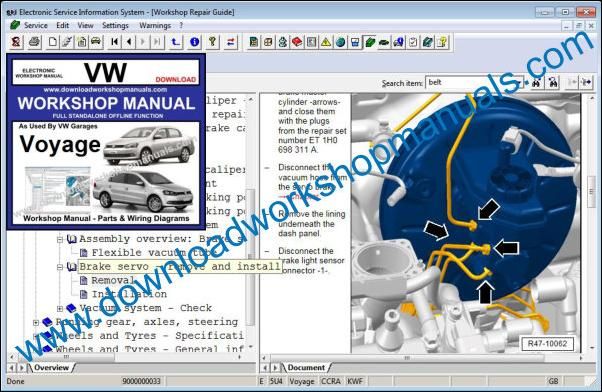Select Vacuum system - Check tree entry
This screenshot has height=392, width=602.
coord(146,308)
